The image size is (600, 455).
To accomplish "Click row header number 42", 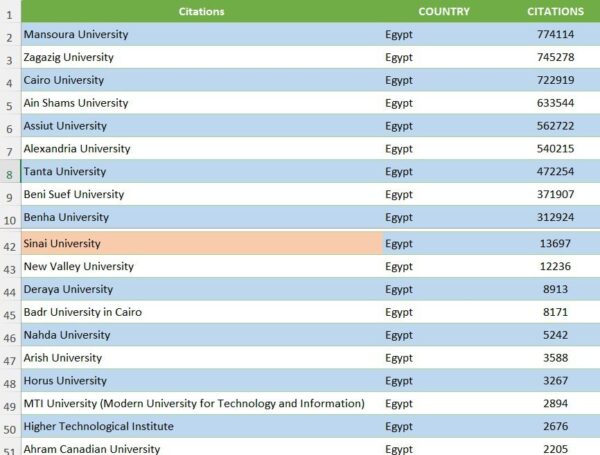I will (9, 245).
